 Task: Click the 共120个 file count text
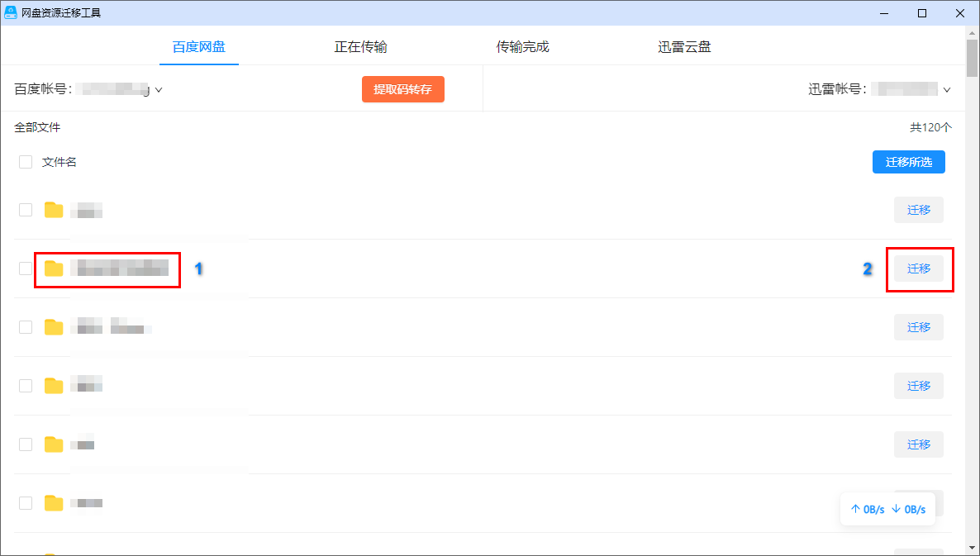click(930, 127)
